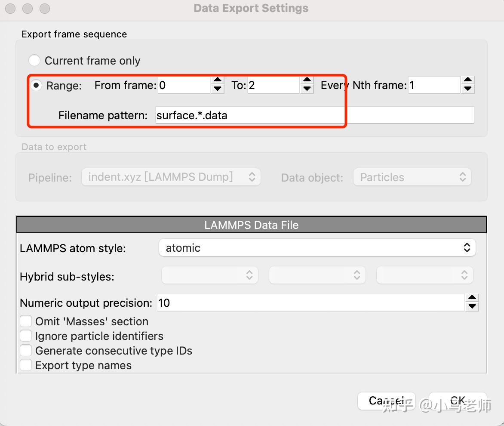504x426 pixels.
Task: Enable Export type names checkbox
Action: pos(26,365)
